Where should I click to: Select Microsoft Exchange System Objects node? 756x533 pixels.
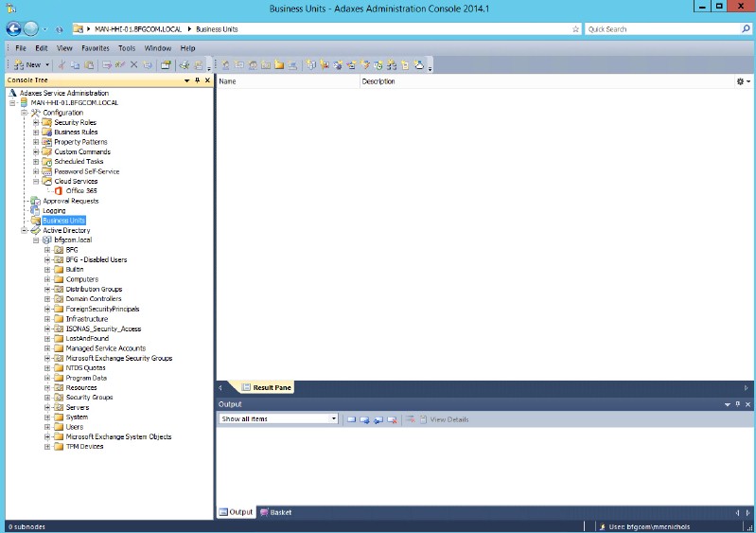(x=118, y=437)
